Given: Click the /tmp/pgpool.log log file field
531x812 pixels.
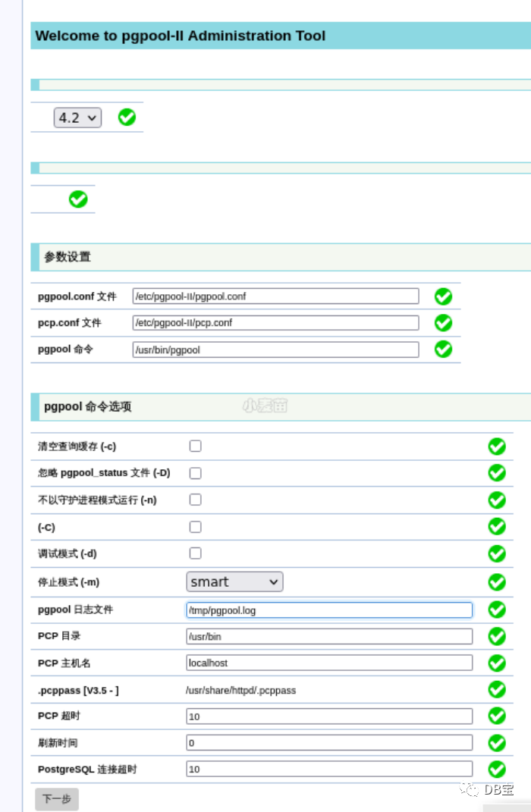Looking at the screenshot, I should [329, 610].
